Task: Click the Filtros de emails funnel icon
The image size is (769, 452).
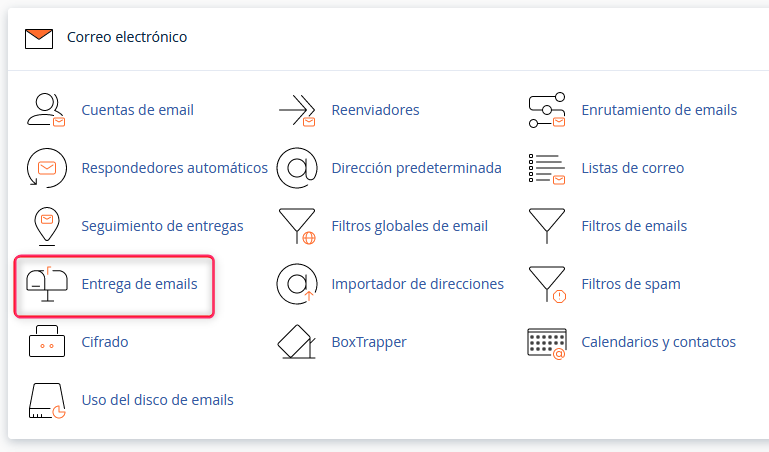Action: pyautogui.click(x=547, y=226)
